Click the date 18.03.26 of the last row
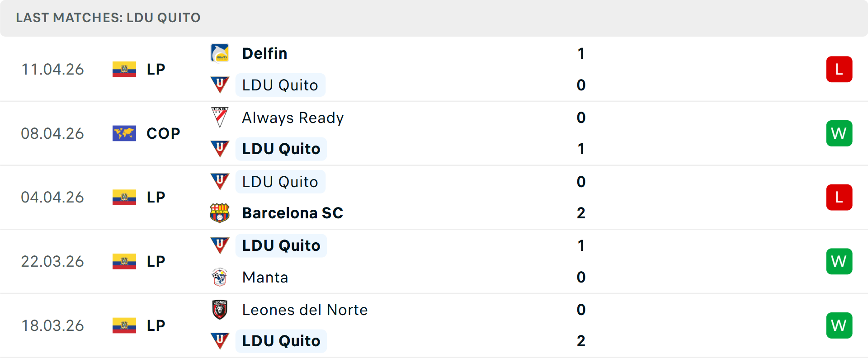The width and height of the screenshot is (868, 358). pos(52,325)
